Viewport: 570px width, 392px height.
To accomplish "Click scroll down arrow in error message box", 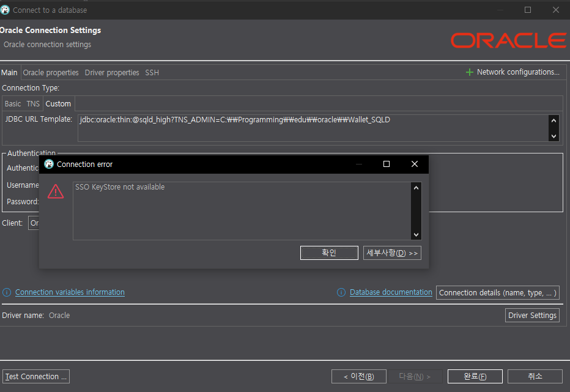I will click(x=416, y=235).
